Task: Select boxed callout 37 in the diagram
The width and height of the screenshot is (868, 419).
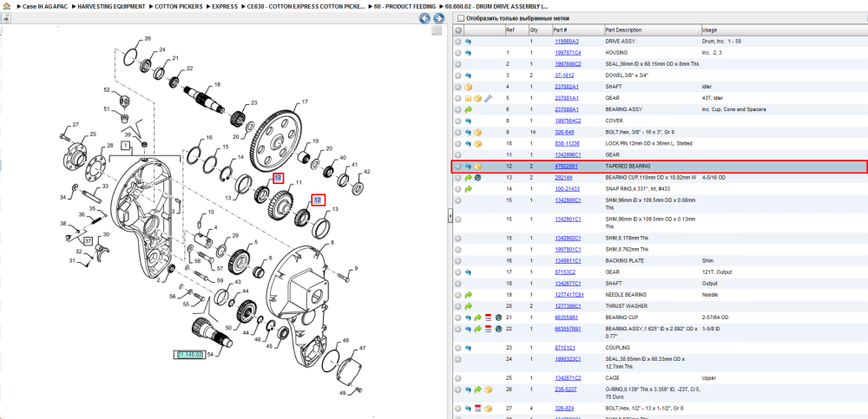Action: pos(88,241)
